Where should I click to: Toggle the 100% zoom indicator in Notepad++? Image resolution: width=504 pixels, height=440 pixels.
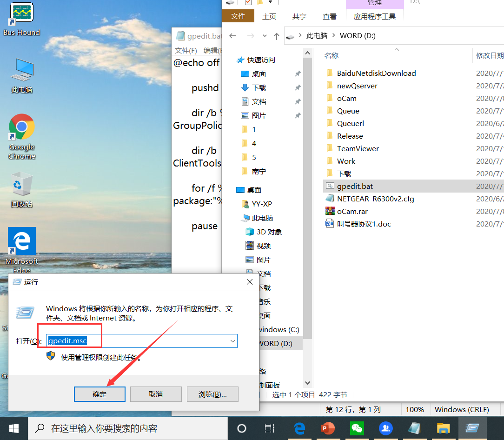point(415,409)
